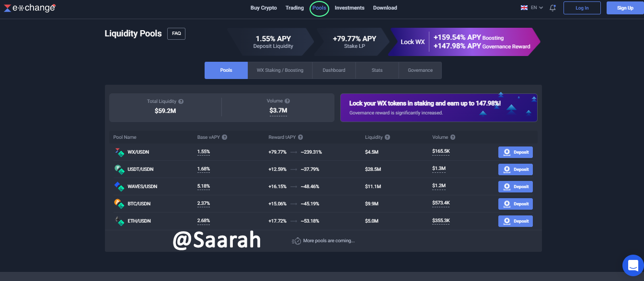Show the Volume summary help icon

[x=287, y=101]
